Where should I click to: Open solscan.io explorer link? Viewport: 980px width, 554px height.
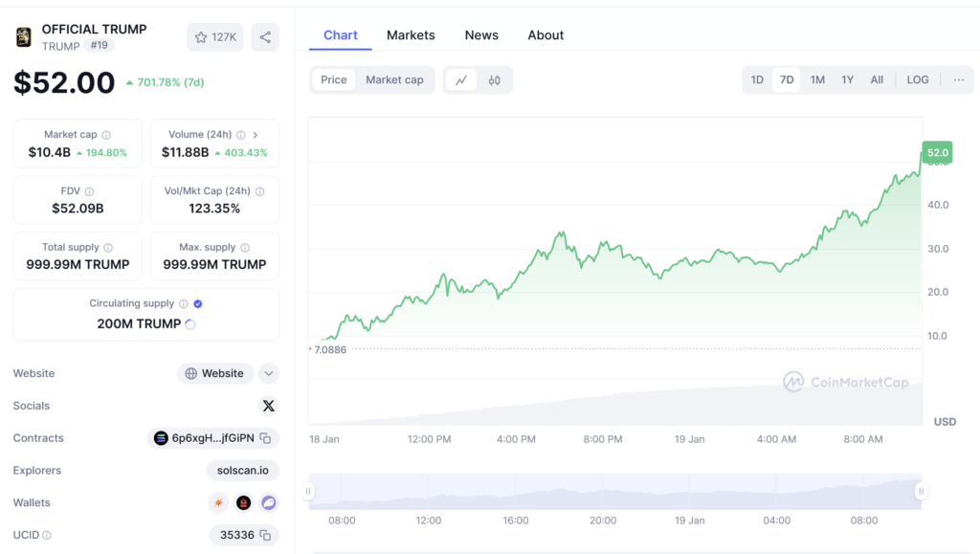click(242, 470)
